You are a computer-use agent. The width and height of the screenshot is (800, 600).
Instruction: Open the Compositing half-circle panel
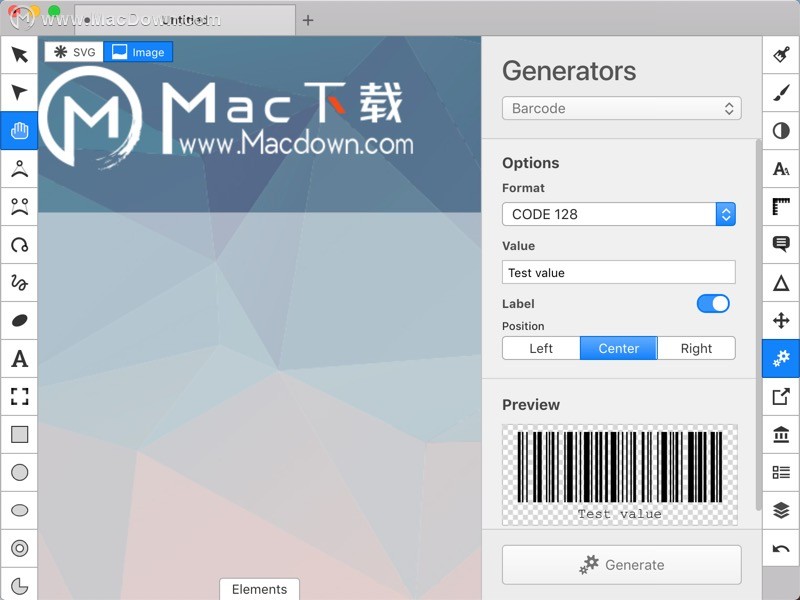781,131
